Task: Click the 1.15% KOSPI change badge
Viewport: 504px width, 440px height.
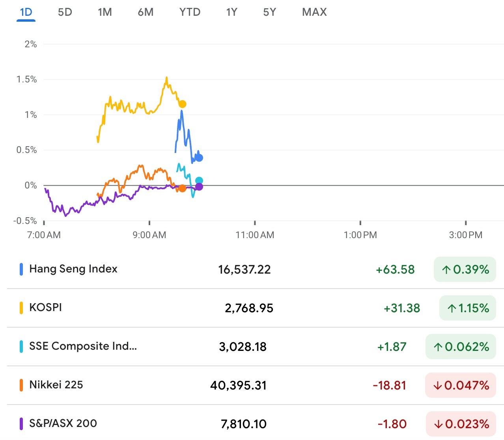Action: point(468,308)
